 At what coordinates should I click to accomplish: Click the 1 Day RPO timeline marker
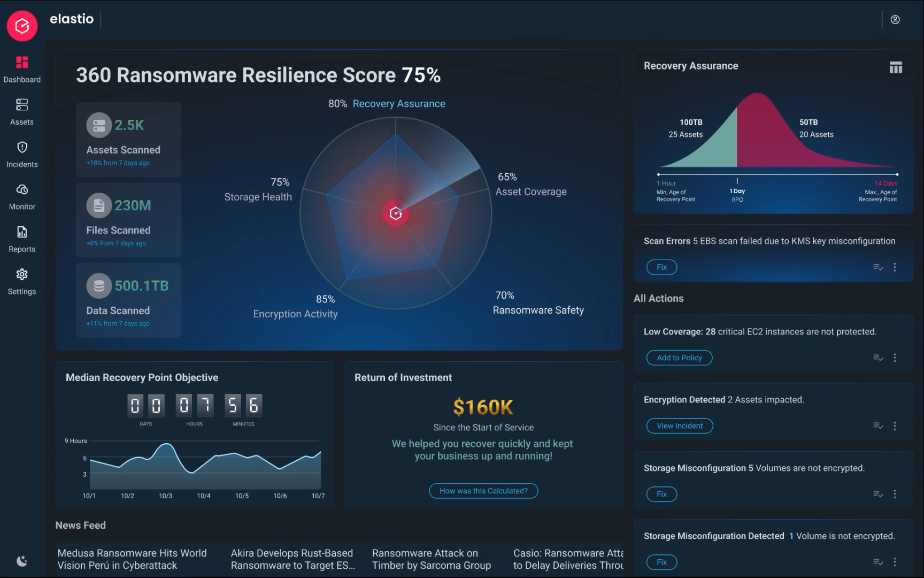pyautogui.click(x=737, y=182)
